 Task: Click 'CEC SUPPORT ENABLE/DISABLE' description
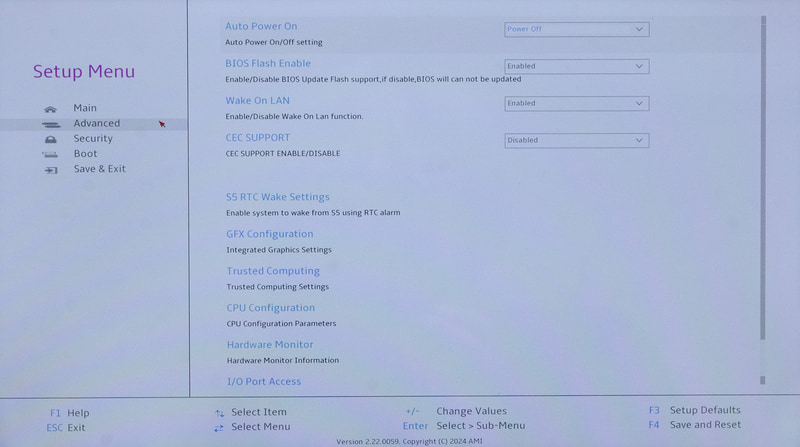283,154
